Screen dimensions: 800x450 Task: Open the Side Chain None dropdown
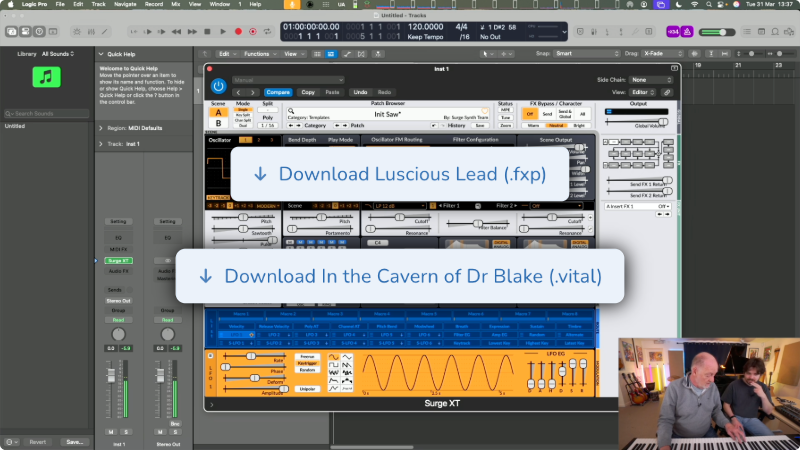tap(651, 80)
